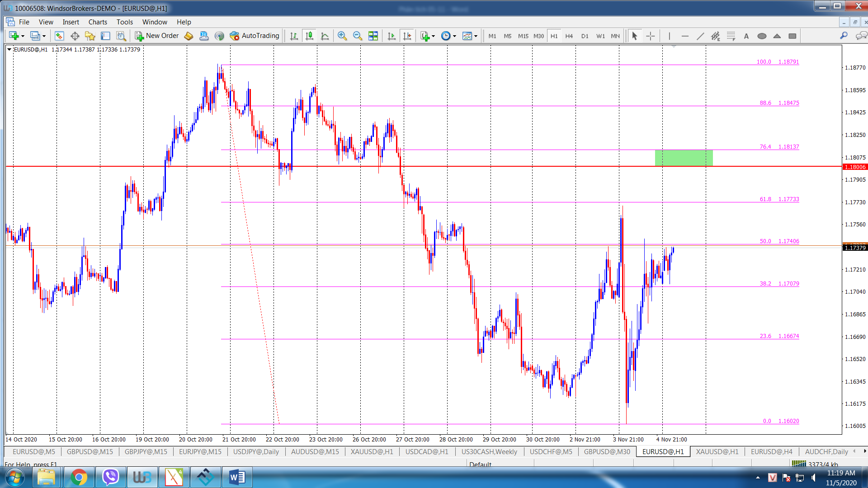Open the Periods dropdown arrow
This screenshot has height=488, width=868.
(x=455, y=36)
